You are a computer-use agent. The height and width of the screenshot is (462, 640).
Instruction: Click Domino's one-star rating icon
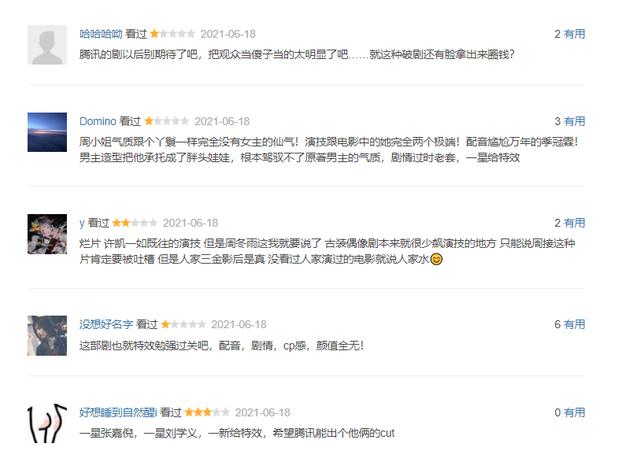click(167, 121)
